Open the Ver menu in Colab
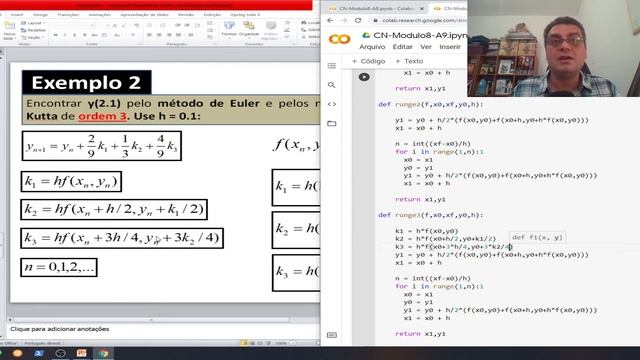This screenshot has width=640, height=360. click(x=426, y=47)
